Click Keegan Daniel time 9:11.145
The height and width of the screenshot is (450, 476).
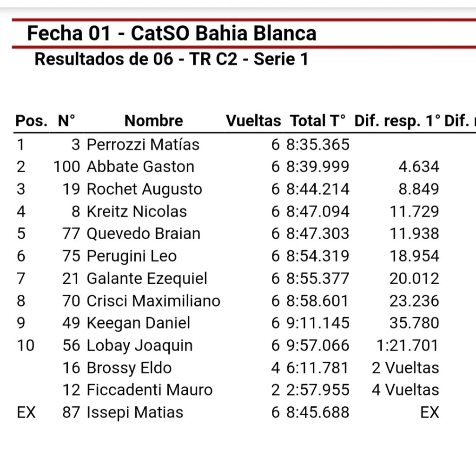point(317,323)
